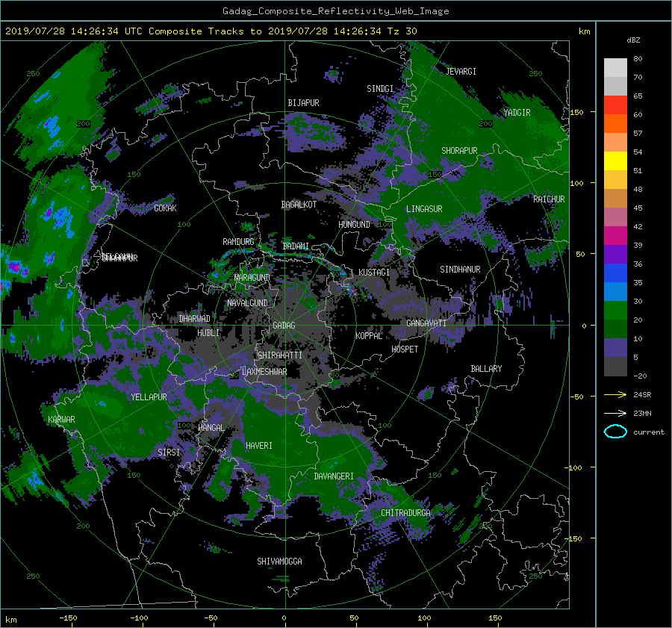Click the 23MN white arrow legend icon
The image size is (672, 628).
(x=615, y=413)
